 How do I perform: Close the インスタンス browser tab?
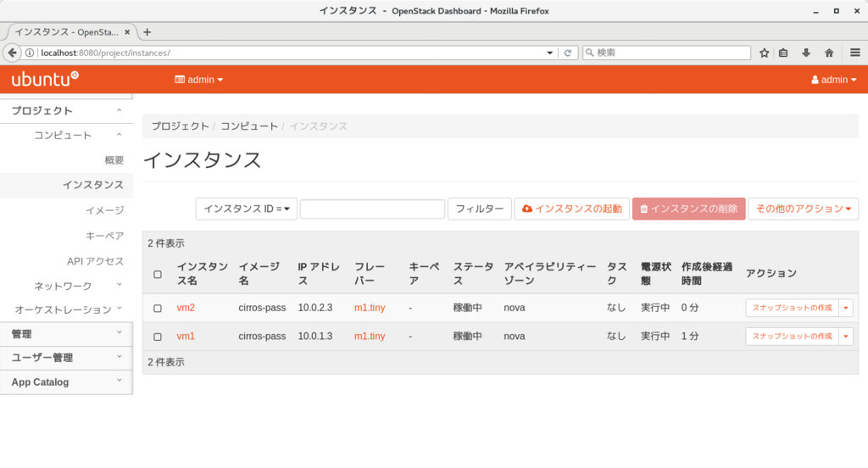click(x=127, y=32)
